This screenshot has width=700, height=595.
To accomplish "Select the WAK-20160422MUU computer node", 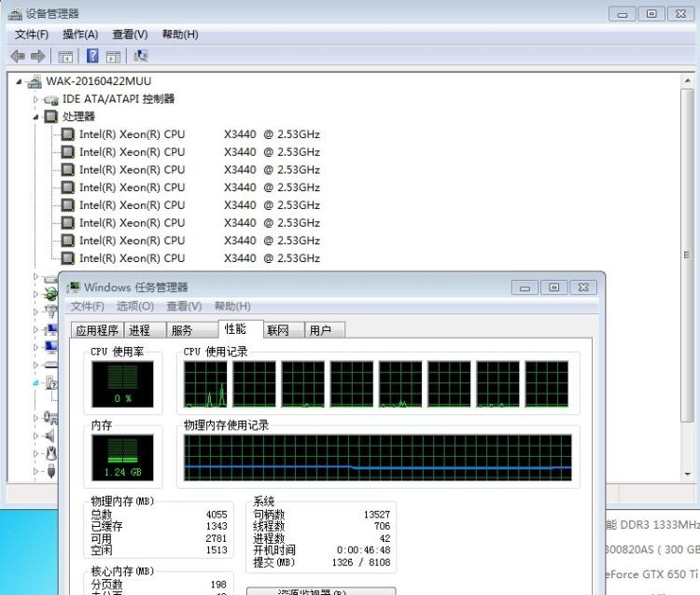I will coord(99,81).
